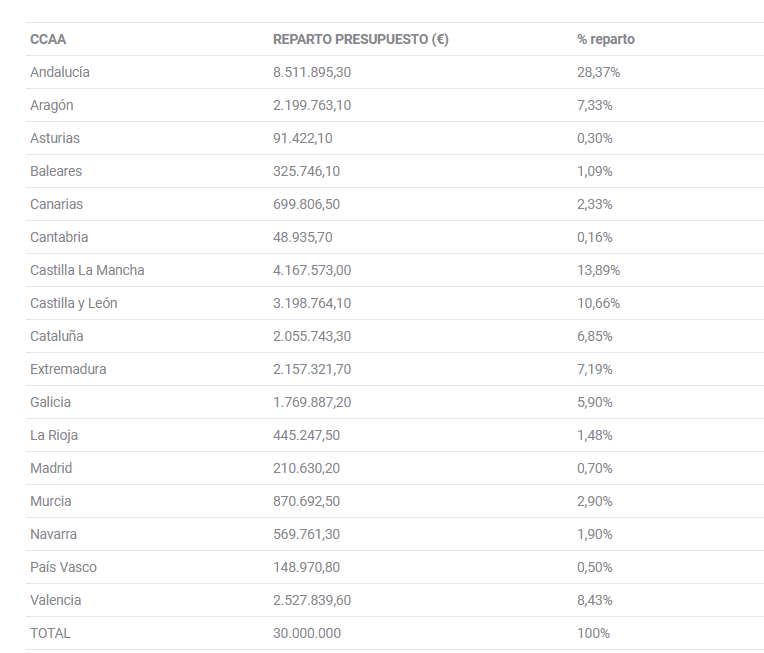Select Canarias amount 699.806,50
The width and height of the screenshot is (764, 653).
click(x=306, y=204)
